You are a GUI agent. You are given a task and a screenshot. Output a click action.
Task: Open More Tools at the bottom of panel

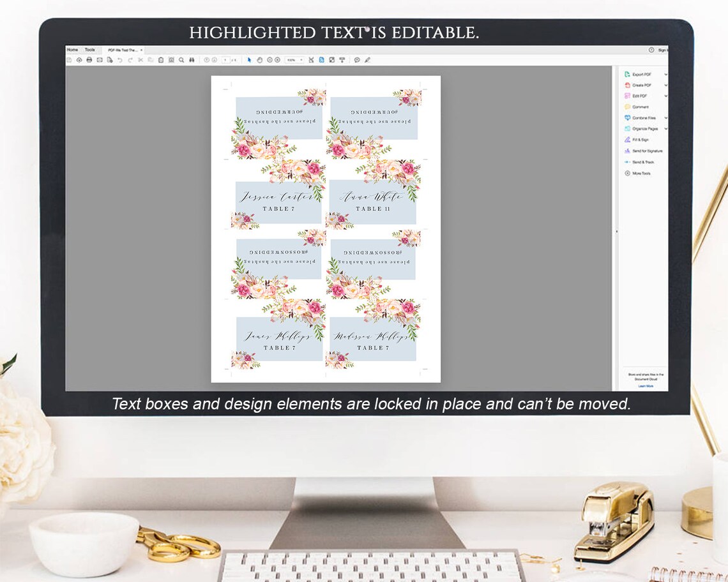[640, 173]
